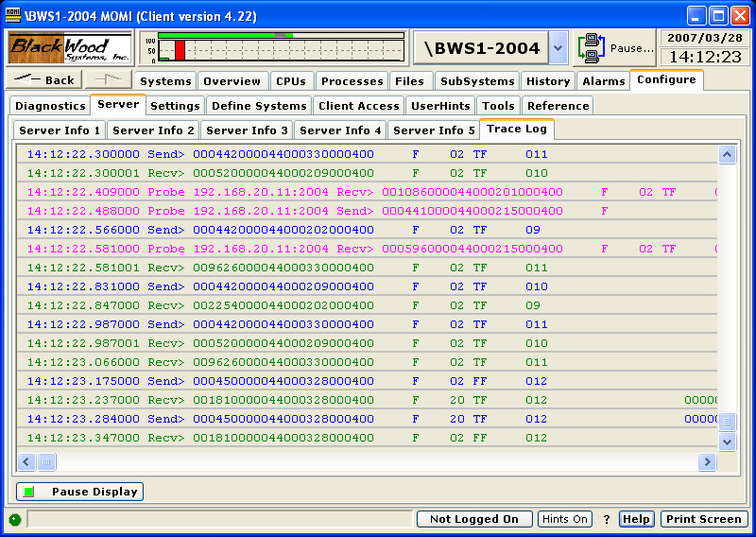The height and width of the screenshot is (537, 756).
Task: Click the Print Screen button
Action: [703, 519]
